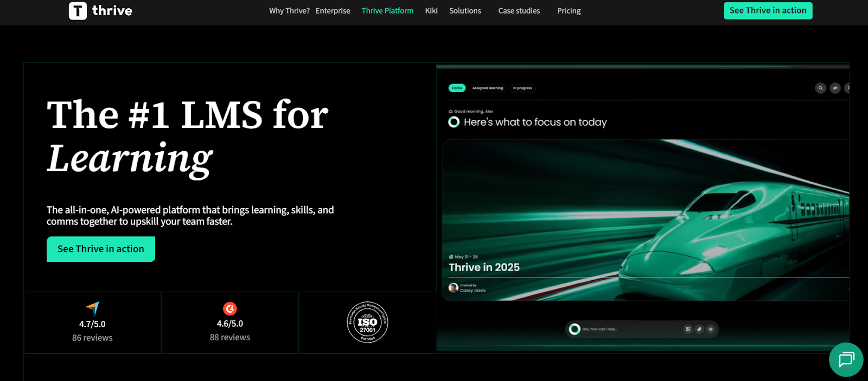Viewport: 868px width, 381px height.
Task: Click the all-in-one AI-powered platform paragraph
Action: (x=190, y=216)
